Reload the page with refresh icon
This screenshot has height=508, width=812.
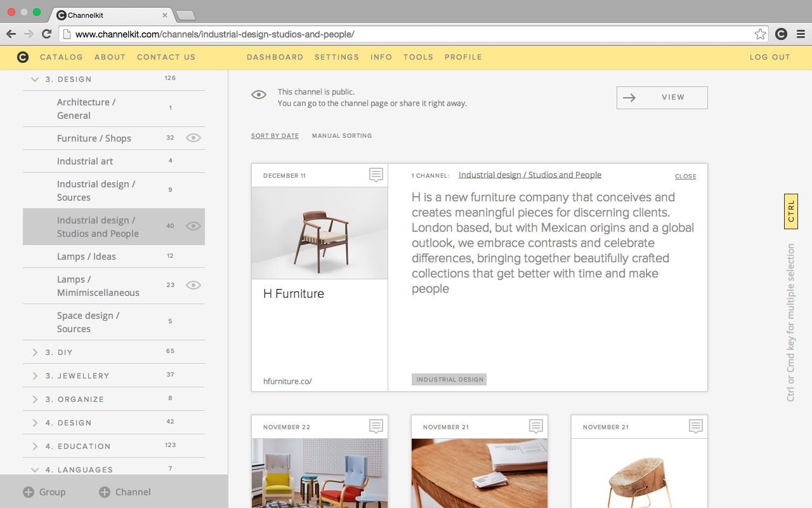coord(46,34)
